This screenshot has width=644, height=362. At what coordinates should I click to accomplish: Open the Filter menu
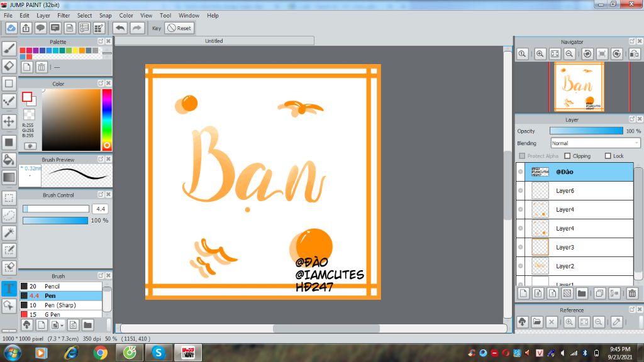pyautogui.click(x=64, y=16)
